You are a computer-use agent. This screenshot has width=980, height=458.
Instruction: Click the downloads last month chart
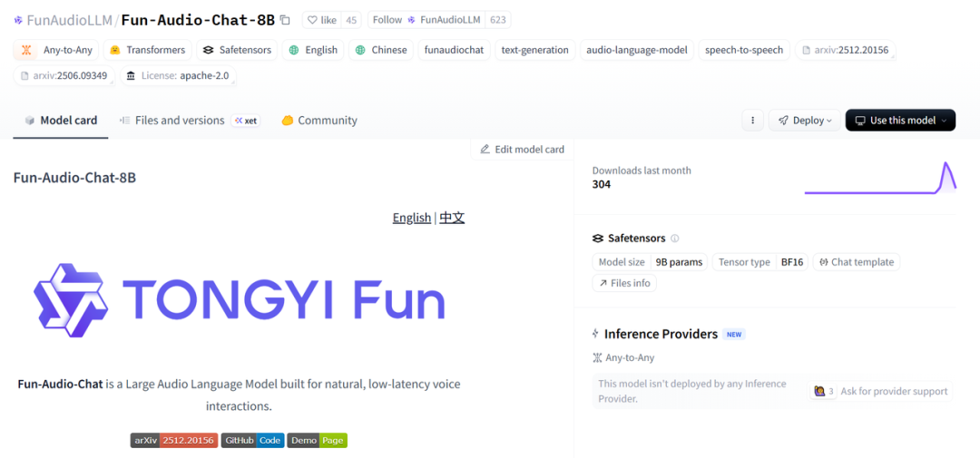(880, 178)
